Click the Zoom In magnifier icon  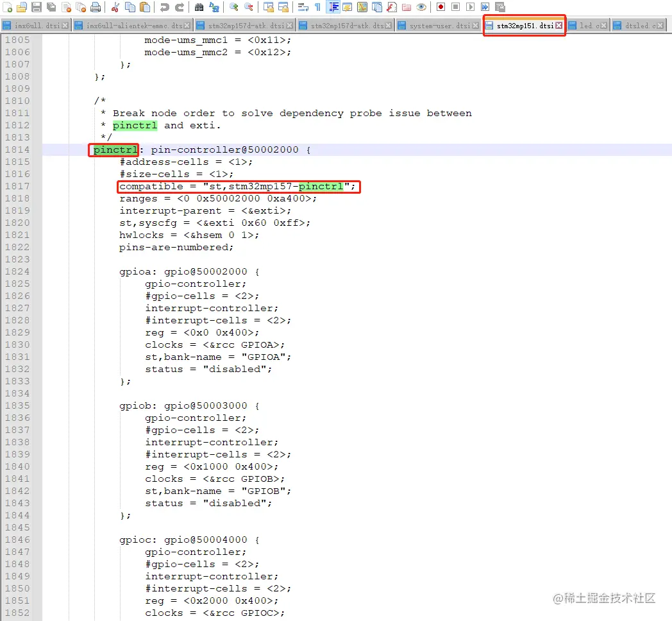pyautogui.click(x=233, y=7)
